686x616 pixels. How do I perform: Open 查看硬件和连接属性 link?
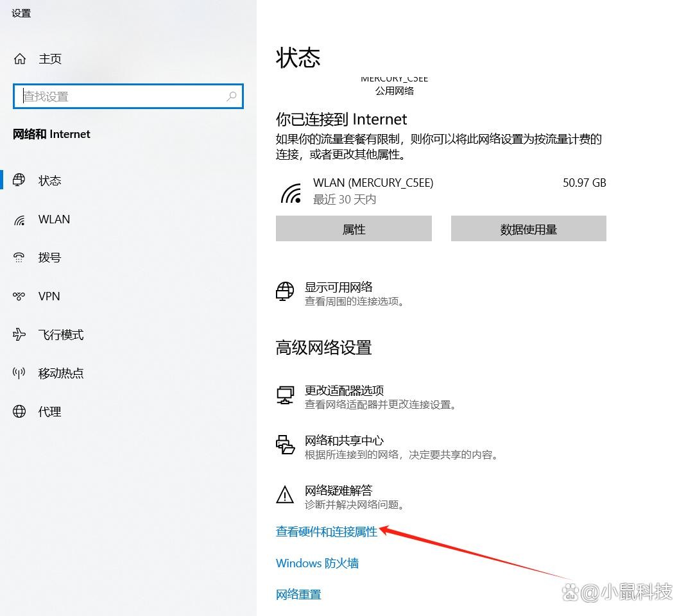[x=327, y=531]
